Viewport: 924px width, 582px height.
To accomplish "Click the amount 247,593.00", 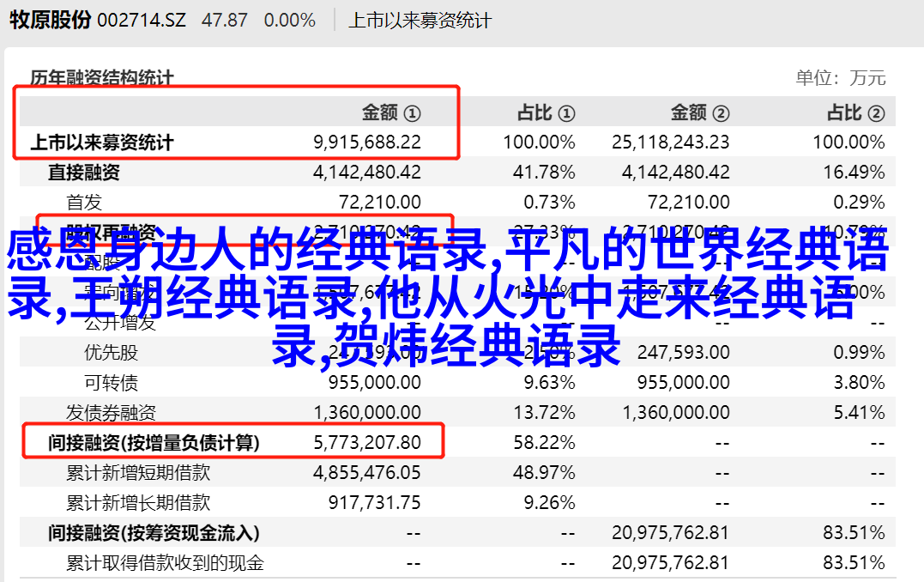I will click(684, 353).
